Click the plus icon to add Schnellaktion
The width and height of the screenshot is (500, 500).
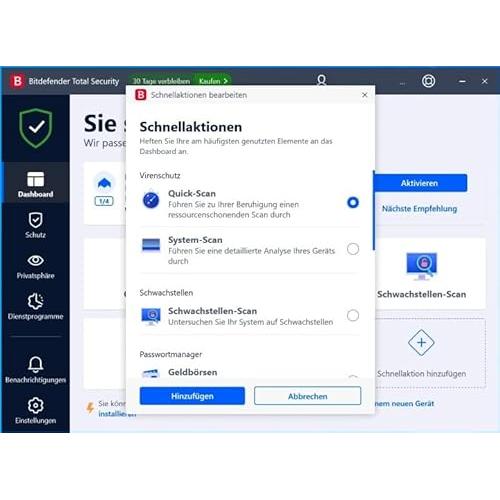point(421,342)
